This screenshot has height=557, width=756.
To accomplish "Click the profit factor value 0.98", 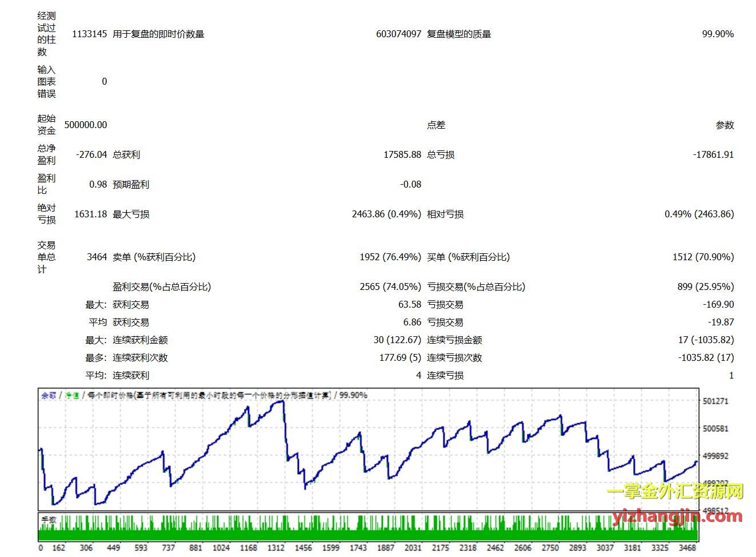I will coord(98,185).
